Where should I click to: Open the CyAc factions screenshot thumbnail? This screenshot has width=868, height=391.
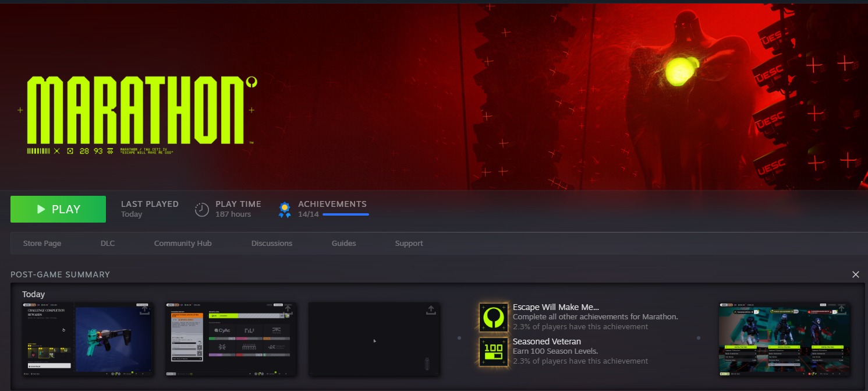(231, 339)
